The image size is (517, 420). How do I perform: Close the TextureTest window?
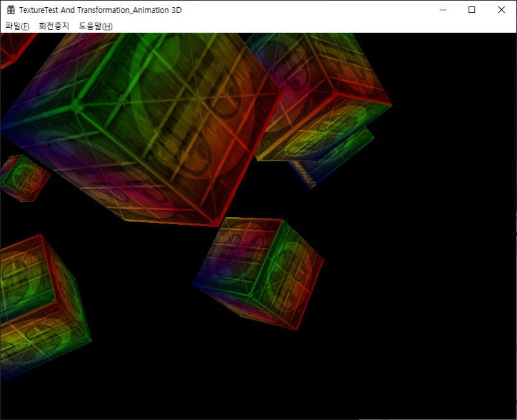point(501,10)
